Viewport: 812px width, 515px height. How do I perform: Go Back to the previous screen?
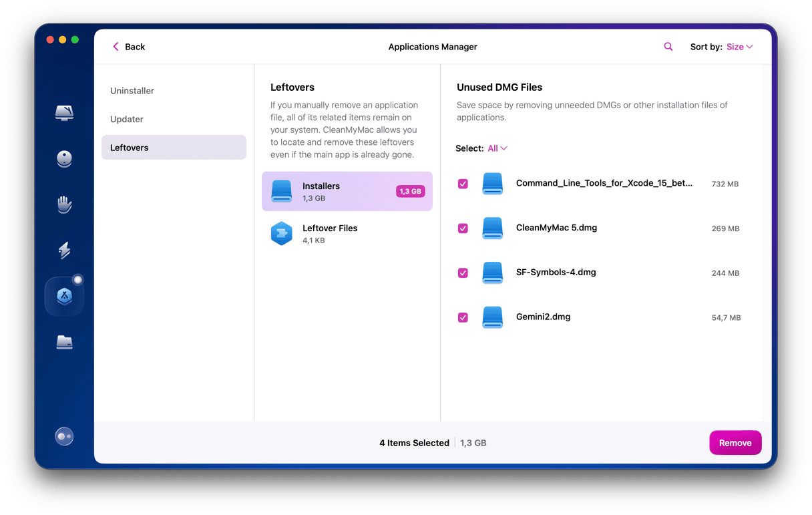tap(128, 47)
